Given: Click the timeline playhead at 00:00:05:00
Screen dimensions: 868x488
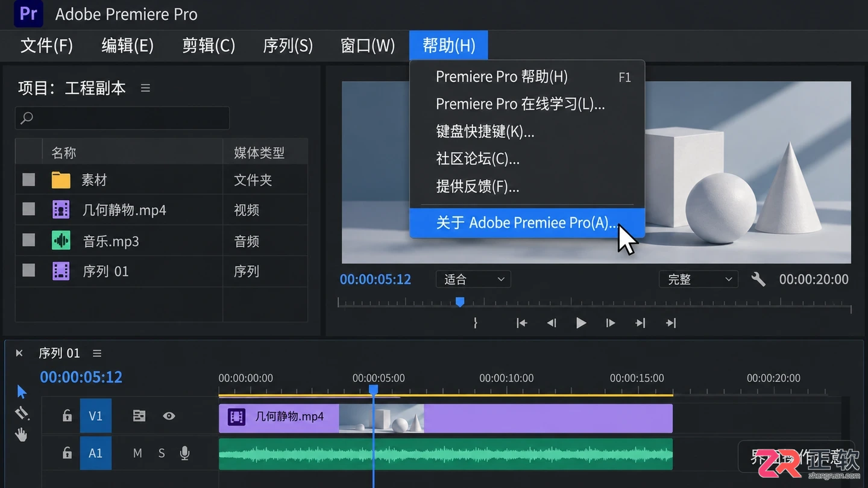Looking at the screenshot, I should tap(373, 390).
